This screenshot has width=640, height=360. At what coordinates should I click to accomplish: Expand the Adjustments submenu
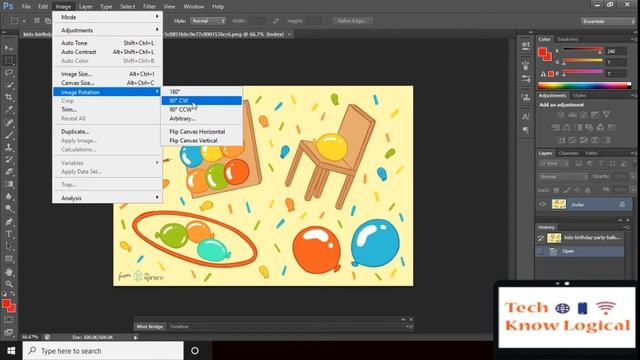pyautogui.click(x=107, y=30)
